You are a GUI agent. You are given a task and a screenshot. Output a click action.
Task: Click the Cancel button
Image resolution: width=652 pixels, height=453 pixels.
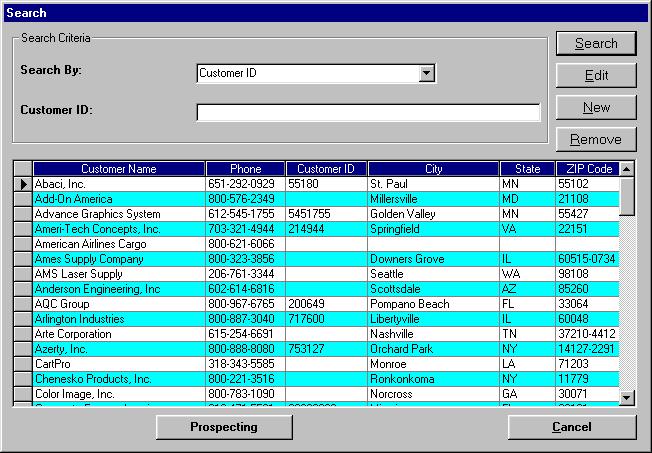pos(572,427)
